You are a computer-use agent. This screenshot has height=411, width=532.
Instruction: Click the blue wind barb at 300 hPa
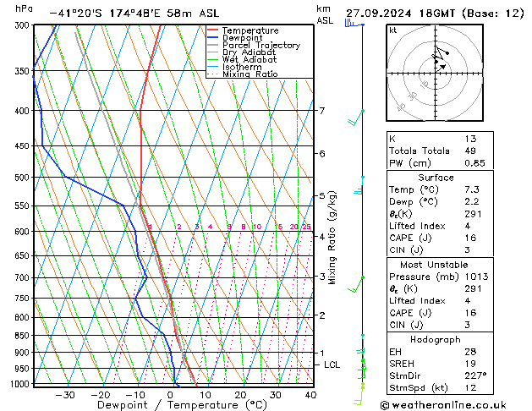tap(354, 24)
